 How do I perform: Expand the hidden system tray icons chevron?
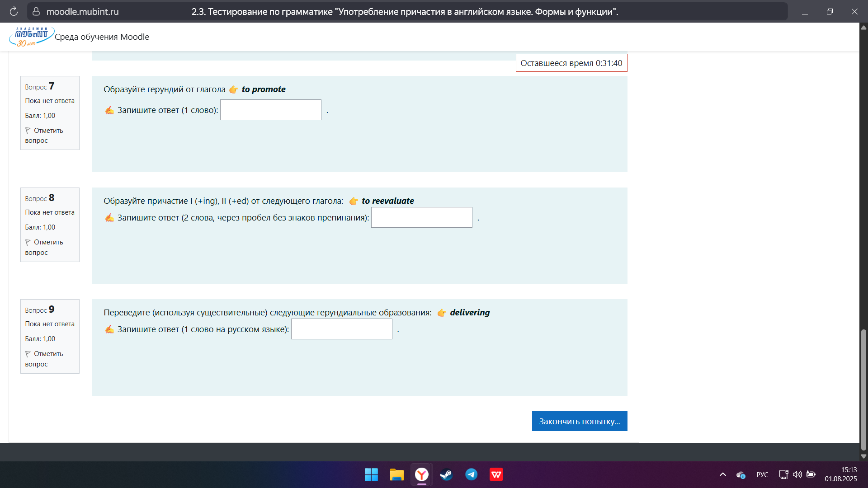722,474
